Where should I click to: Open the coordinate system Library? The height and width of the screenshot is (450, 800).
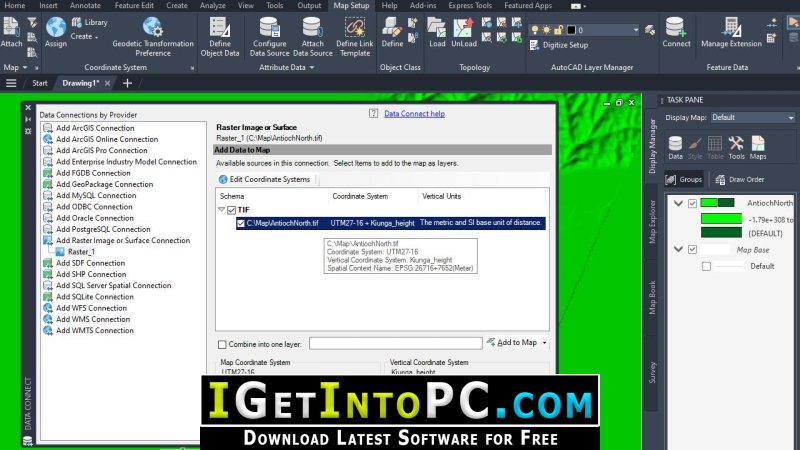(90, 22)
